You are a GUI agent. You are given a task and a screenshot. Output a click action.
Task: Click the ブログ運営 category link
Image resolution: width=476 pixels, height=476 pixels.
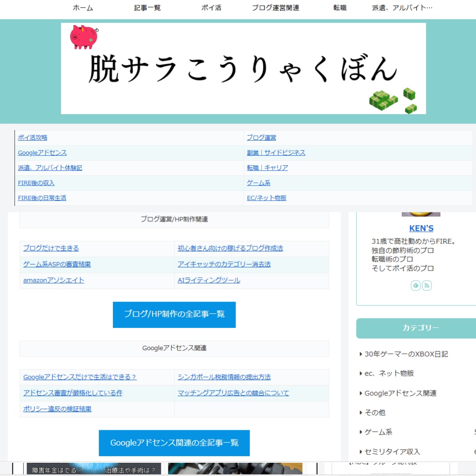[261, 138]
